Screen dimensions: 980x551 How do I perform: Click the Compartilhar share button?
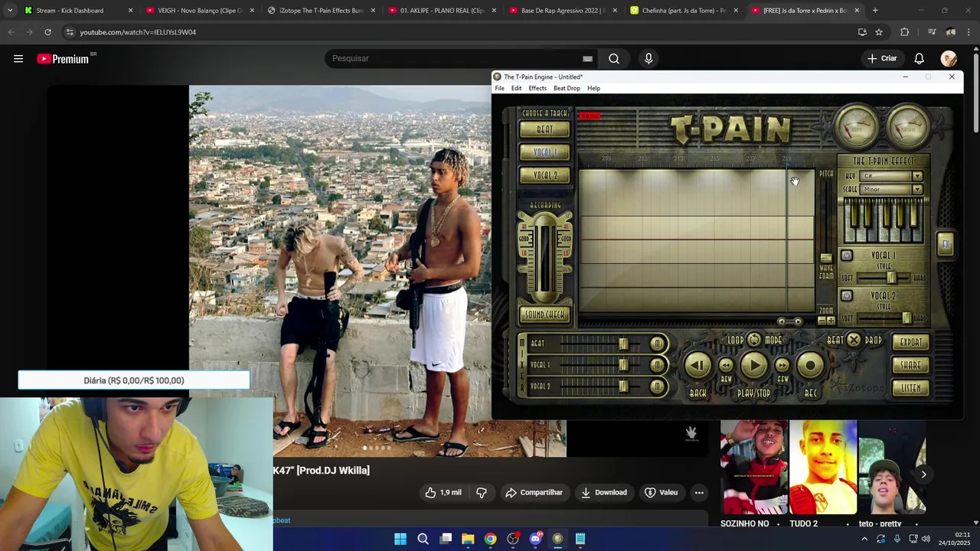tap(534, 493)
